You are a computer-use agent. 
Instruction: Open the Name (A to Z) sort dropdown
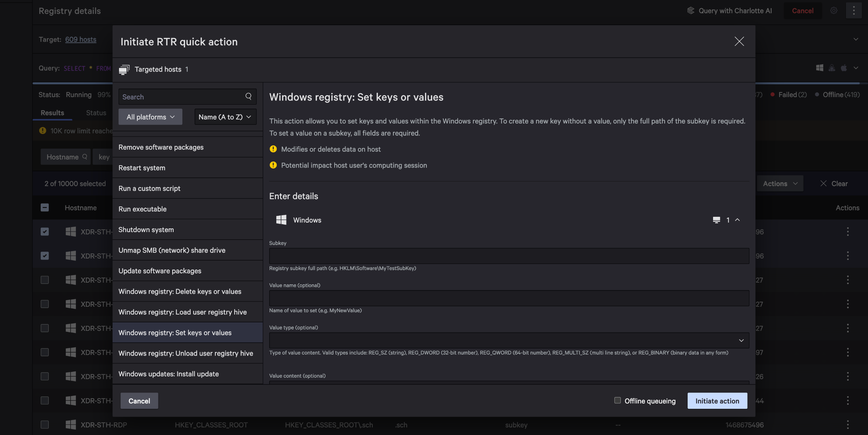tap(225, 117)
